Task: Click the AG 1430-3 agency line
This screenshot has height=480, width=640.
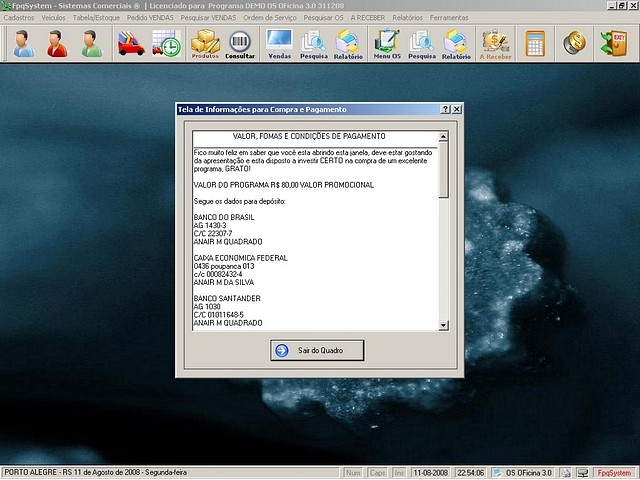Action: [210, 225]
